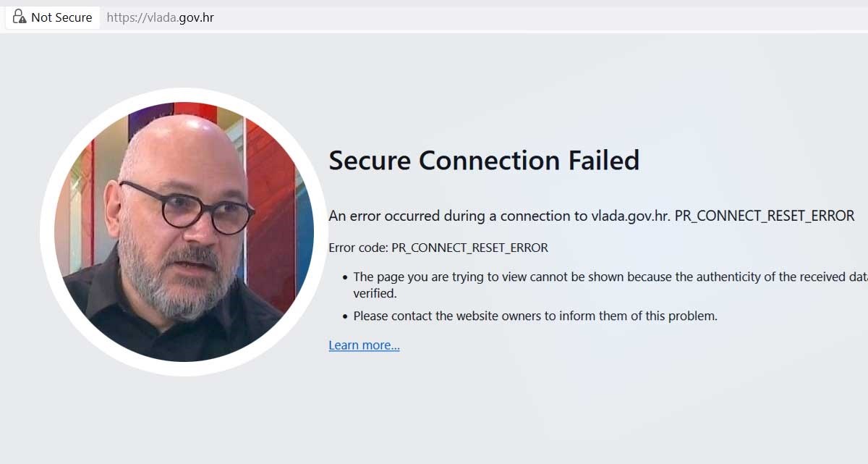The image size is (868, 464).
Task: Click PR_CONNECT_RESET_ERROR at the error sentence end
Action: pyautogui.click(x=765, y=216)
